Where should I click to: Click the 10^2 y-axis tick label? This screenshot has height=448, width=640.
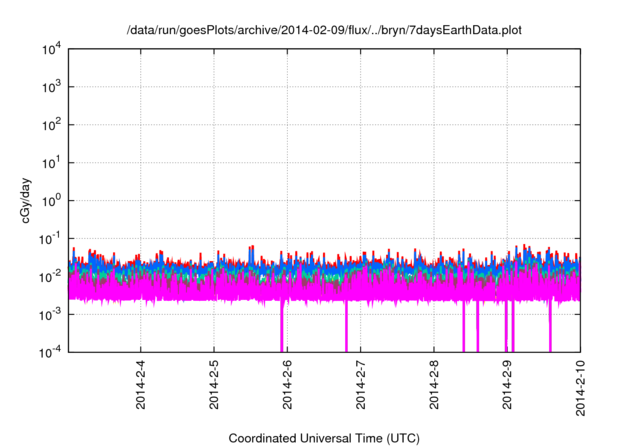[x=51, y=125]
